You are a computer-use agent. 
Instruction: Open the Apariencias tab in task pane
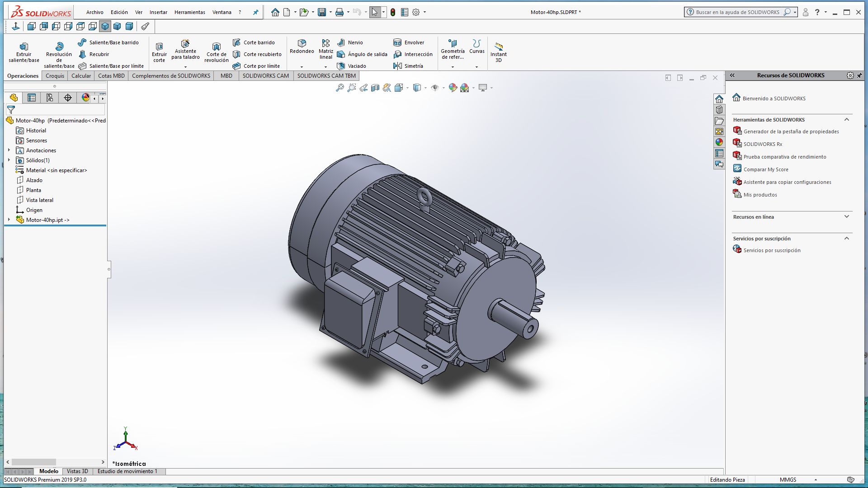(719, 142)
